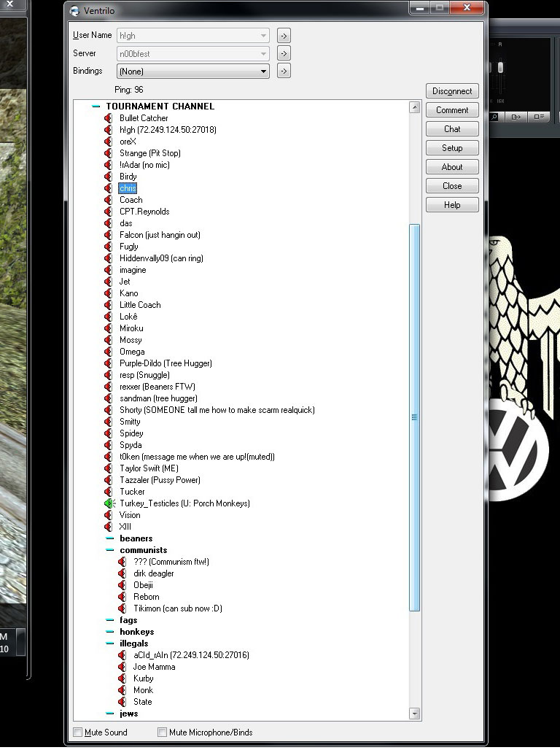Click the About button

click(x=452, y=167)
